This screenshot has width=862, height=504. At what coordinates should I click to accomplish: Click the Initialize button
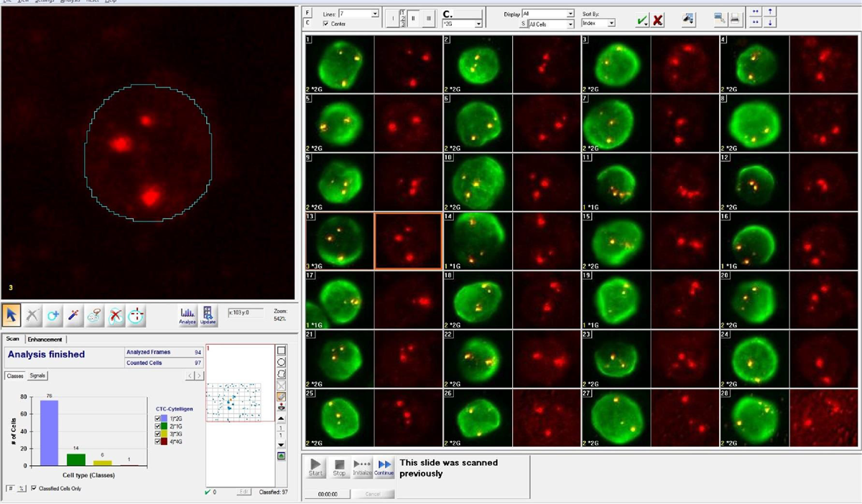click(x=362, y=467)
